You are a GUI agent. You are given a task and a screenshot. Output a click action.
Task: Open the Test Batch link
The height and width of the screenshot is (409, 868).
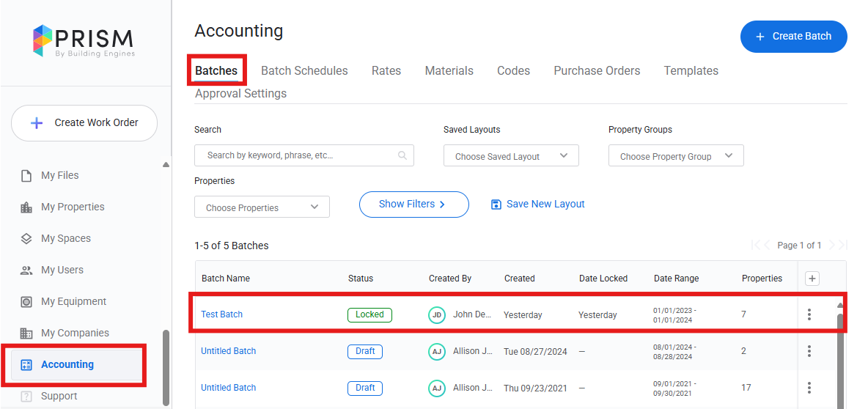click(x=221, y=314)
